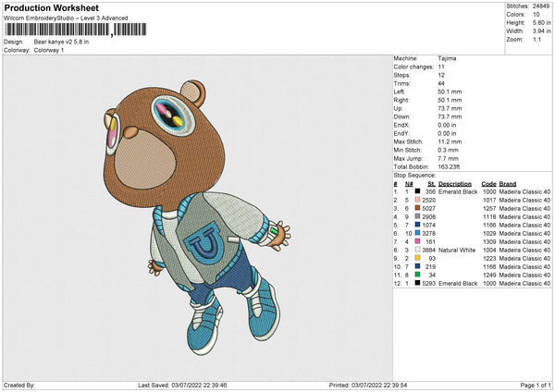Click the 'Last Saved' timestamp in footer

pos(182,385)
